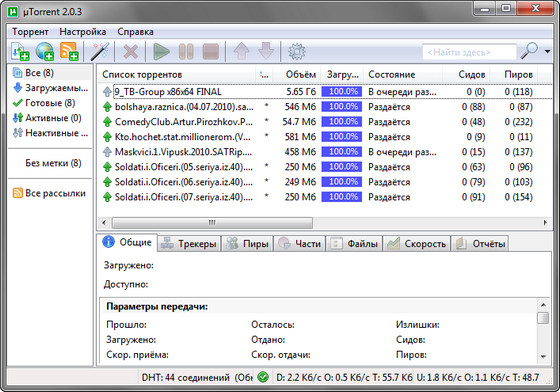Viewport: 560px width, 392px height.
Task: Select Soldati.i.Oficeri (06.seriya) torrent
Action: click(325, 182)
